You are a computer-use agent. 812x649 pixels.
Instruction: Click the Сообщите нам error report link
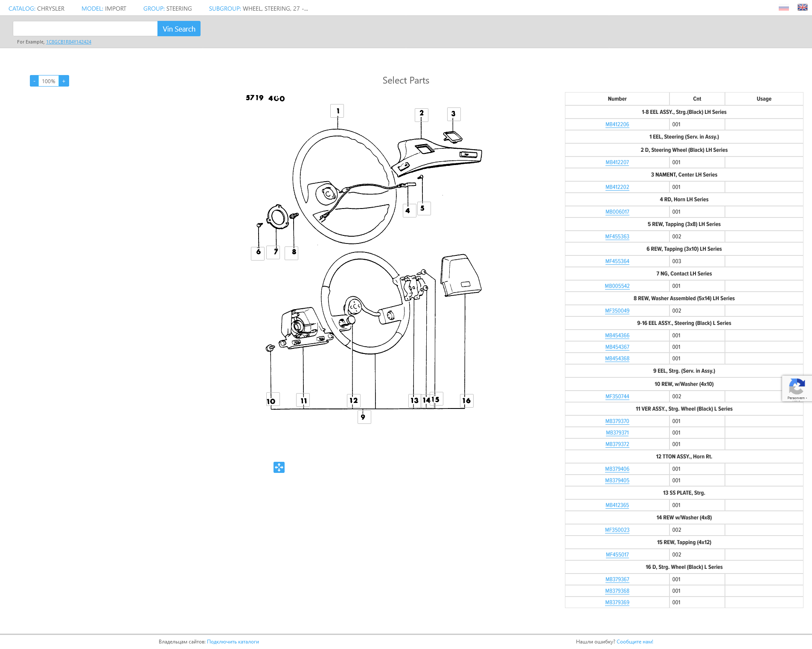pos(634,642)
